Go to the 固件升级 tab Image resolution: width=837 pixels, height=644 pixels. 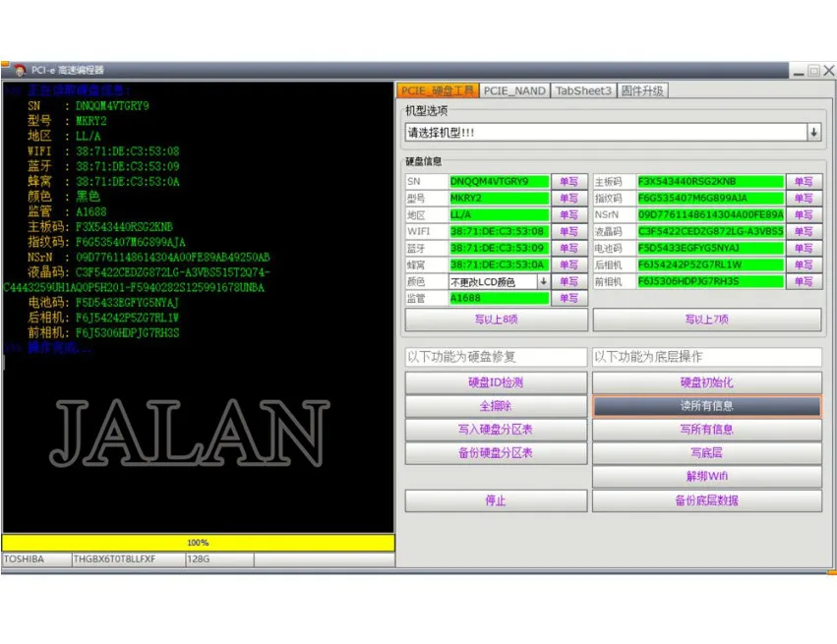[642, 90]
